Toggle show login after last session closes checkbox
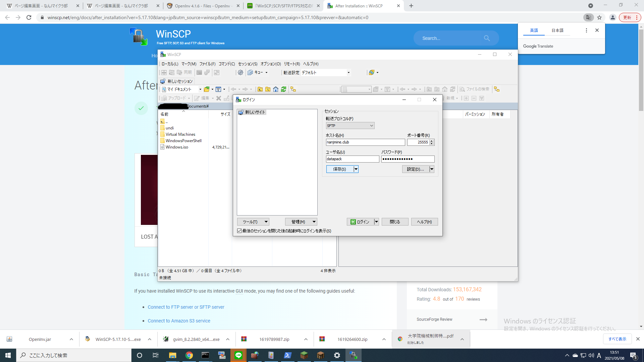This screenshot has width=644, height=362. pyautogui.click(x=239, y=231)
